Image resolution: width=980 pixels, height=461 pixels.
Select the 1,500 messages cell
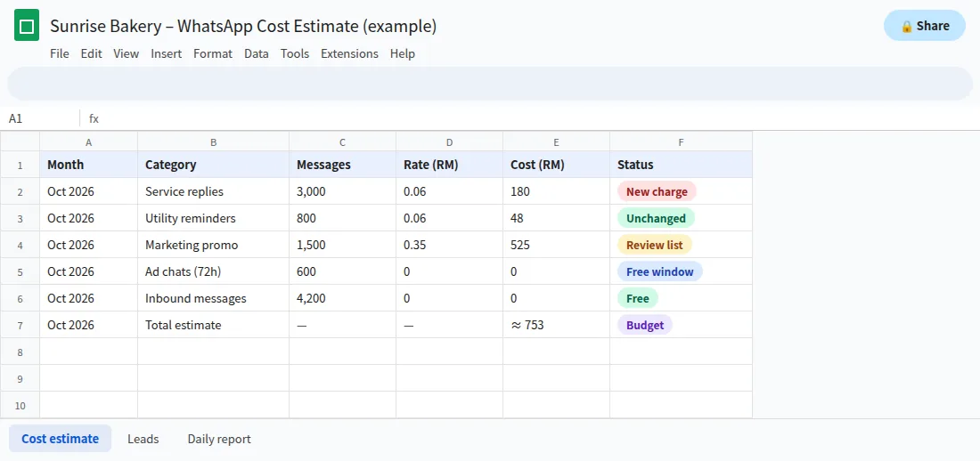[342, 245]
